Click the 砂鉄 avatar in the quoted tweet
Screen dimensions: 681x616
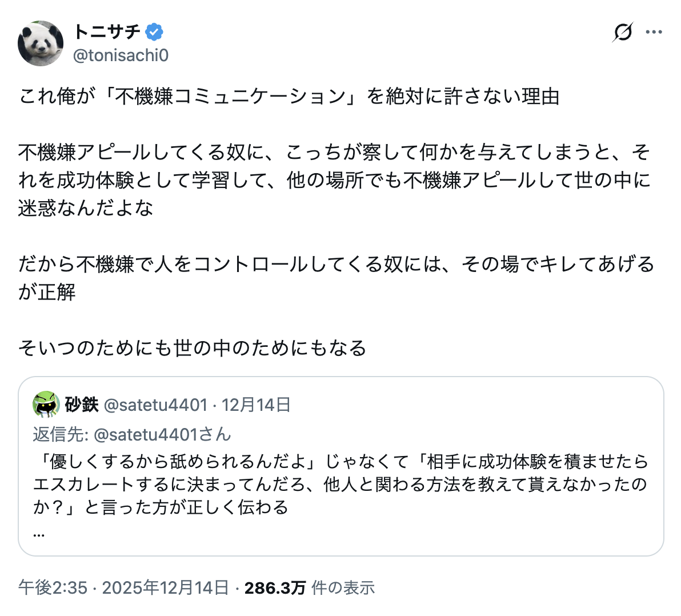[46, 405]
